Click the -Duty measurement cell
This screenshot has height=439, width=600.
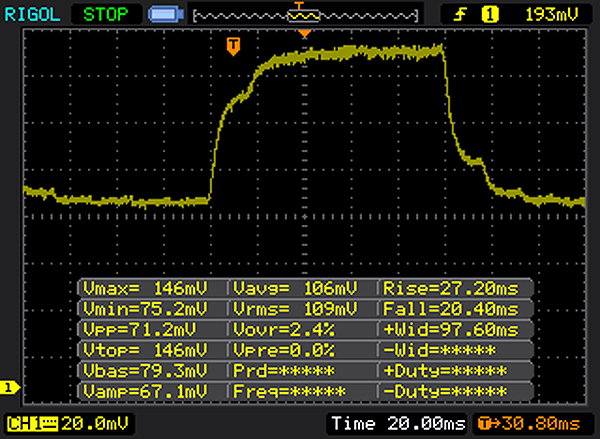(x=445, y=391)
